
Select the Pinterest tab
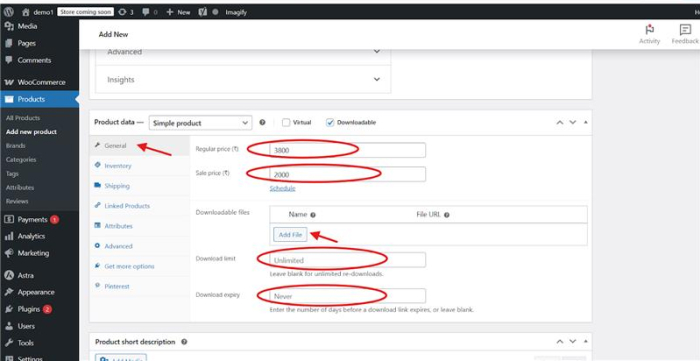pyautogui.click(x=140, y=286)
